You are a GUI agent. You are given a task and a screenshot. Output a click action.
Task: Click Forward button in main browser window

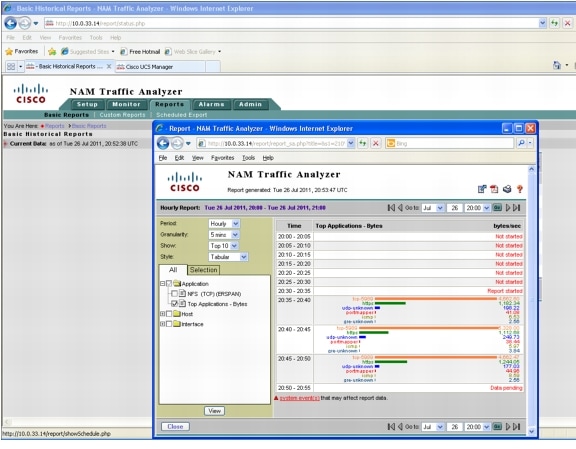coord(25,24)
